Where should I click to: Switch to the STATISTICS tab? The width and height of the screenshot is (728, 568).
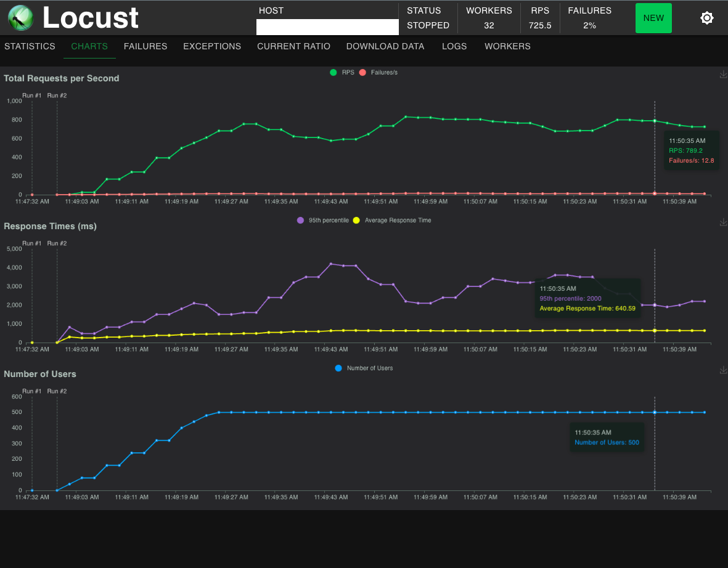[30, 46]
